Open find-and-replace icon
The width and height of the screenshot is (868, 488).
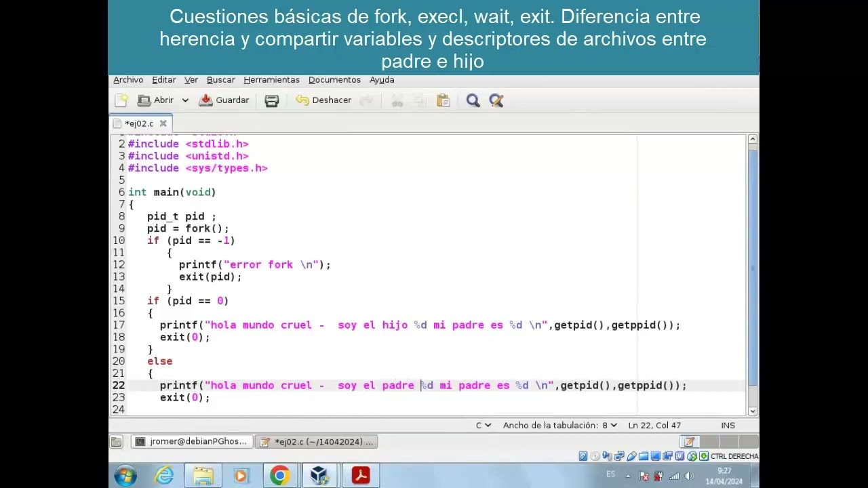click(496, 100)
